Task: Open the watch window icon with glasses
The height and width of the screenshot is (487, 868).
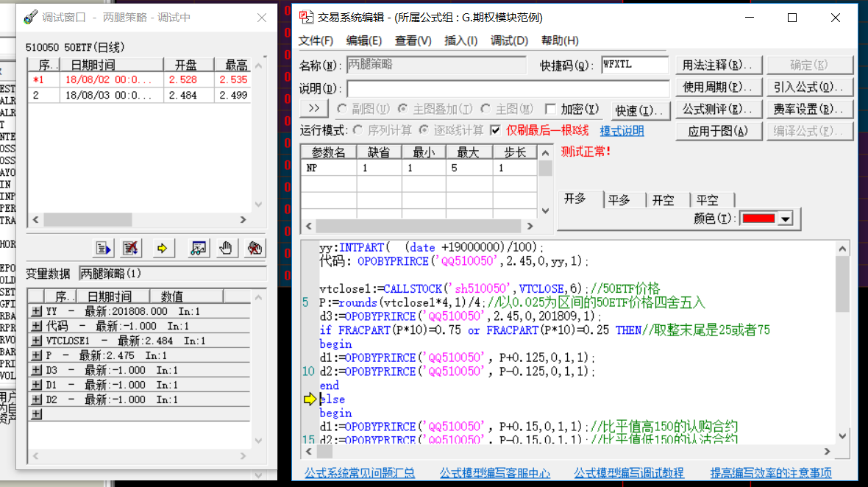Action: click(198, 249)
